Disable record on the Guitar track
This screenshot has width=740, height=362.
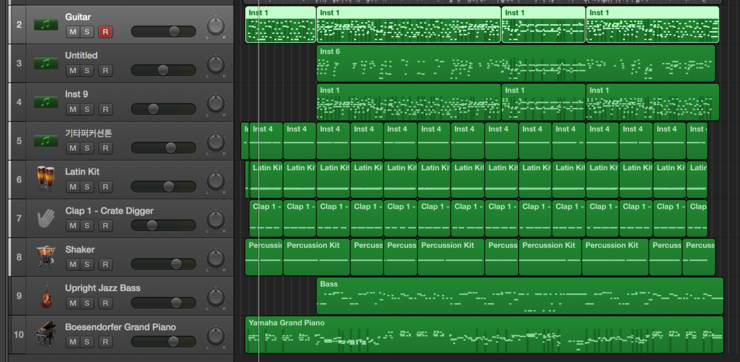coord(105,32)
